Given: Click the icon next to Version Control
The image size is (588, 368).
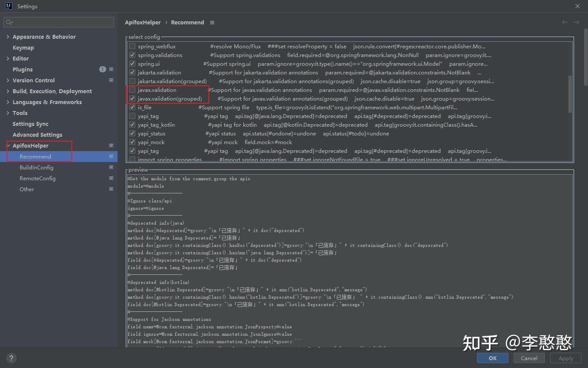Looking at the screenshot, I should (x=111, y=80).
